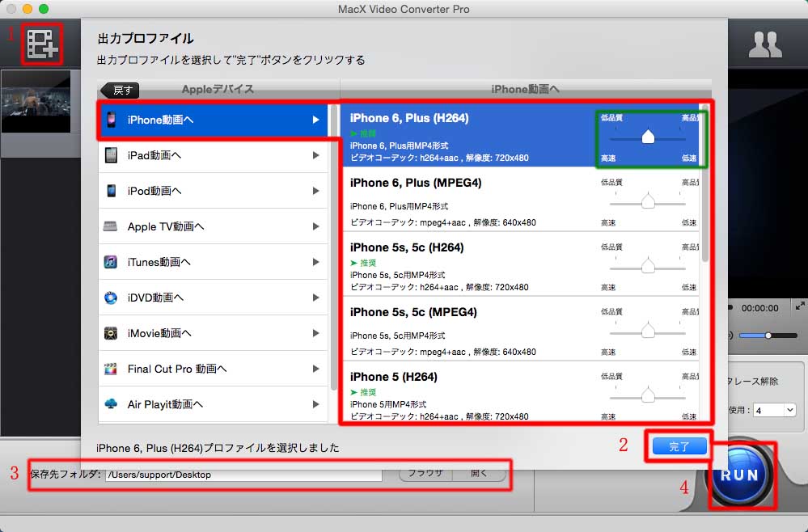The height and width of the screenshot is (532, 808).
Task: Click the blue volume slider in preview panel
Action: [x=768, y=336]
